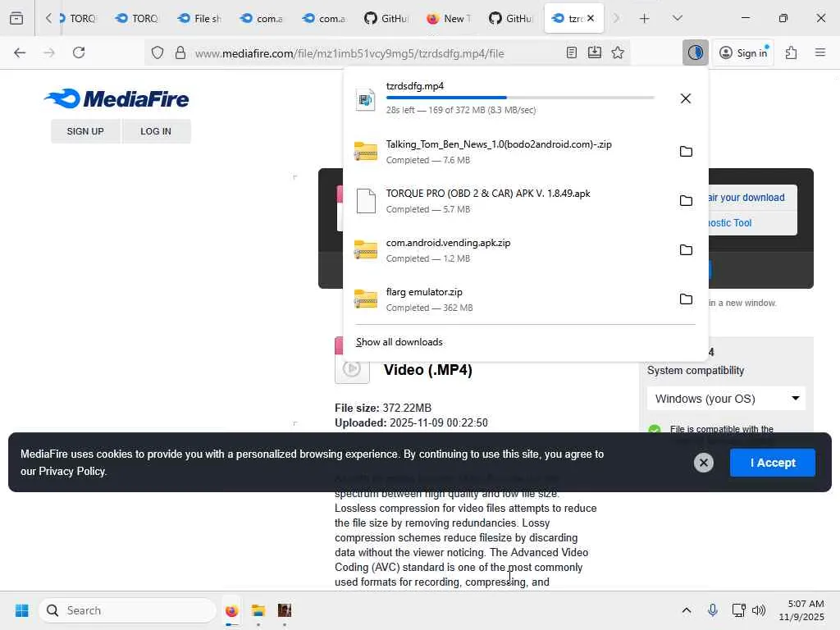Open volume speaker tray icon

point(759,610)
